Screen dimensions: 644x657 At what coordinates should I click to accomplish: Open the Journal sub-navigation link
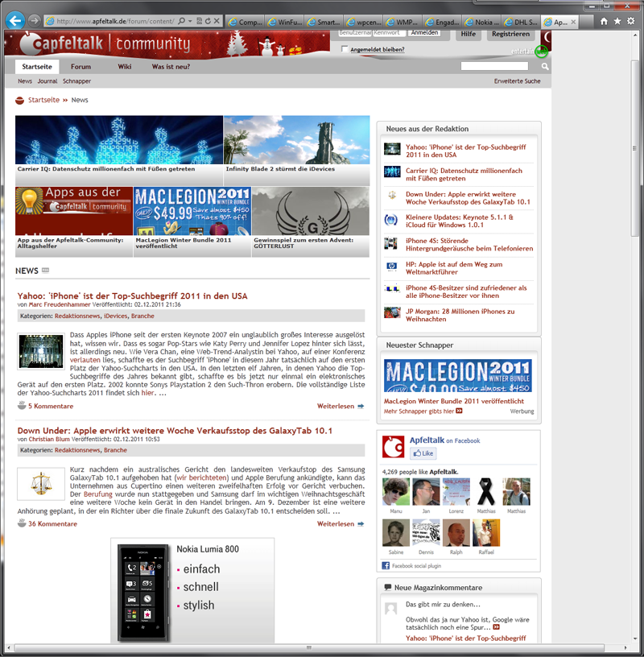(x=47, y=81)
